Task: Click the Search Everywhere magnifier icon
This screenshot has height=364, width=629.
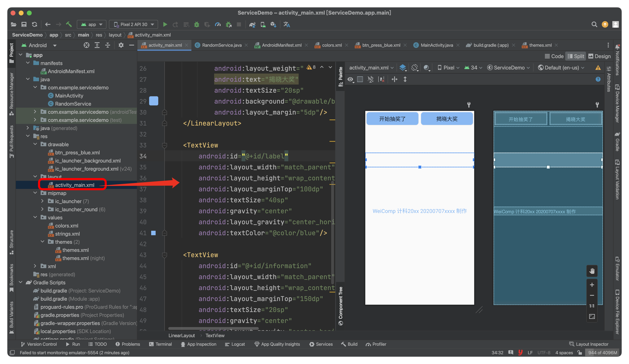Action: coord(594,24)
